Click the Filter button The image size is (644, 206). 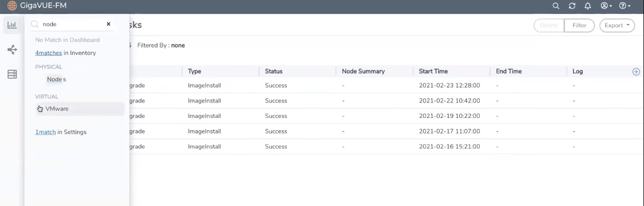point(579,25)
